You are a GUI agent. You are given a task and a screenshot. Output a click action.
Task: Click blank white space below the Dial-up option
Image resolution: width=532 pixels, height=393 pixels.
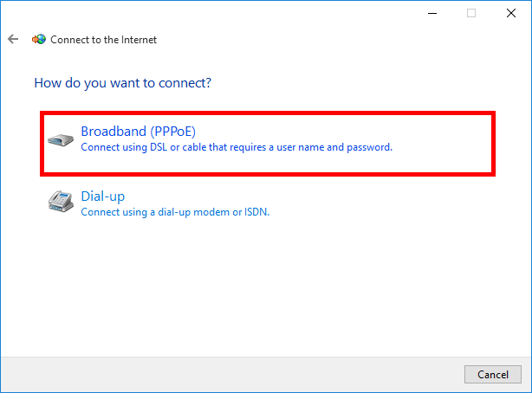pos(260,286)
